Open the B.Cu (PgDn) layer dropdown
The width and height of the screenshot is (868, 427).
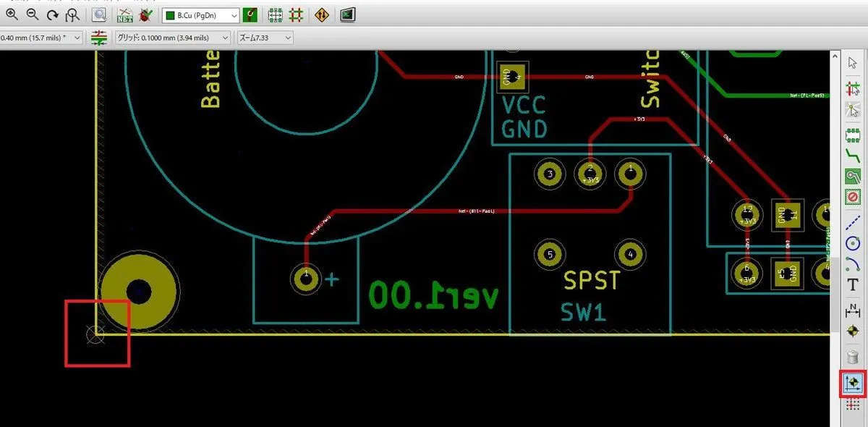[x=200, y=14]
